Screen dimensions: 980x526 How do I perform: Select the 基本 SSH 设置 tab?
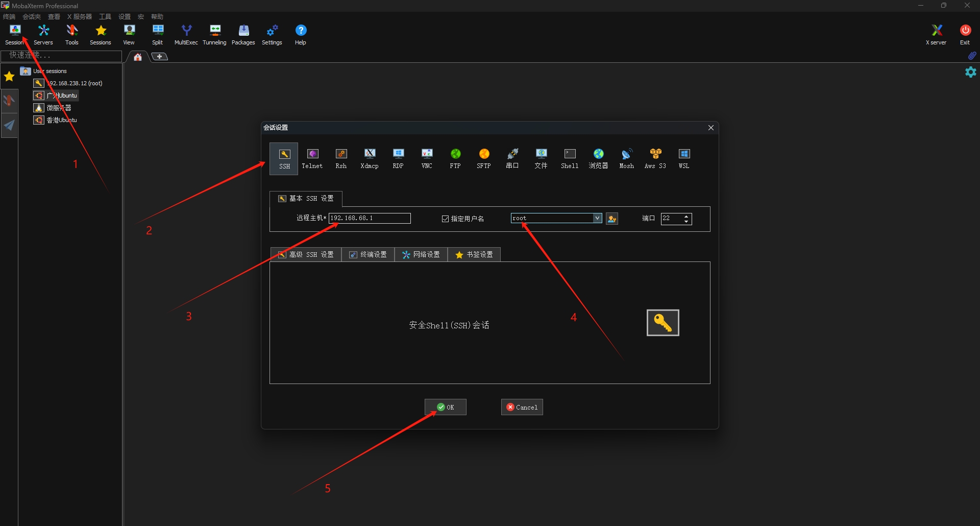tap(306, 198)
